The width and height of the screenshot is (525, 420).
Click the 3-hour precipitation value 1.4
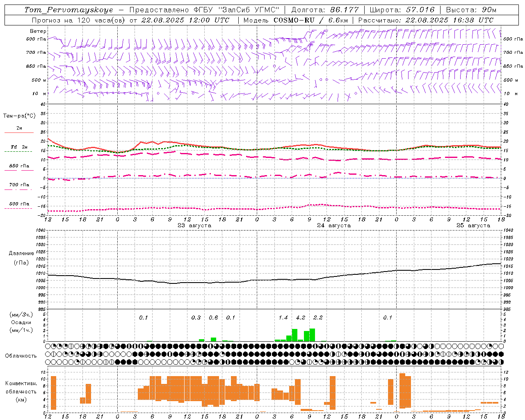[x=283, y=317]
